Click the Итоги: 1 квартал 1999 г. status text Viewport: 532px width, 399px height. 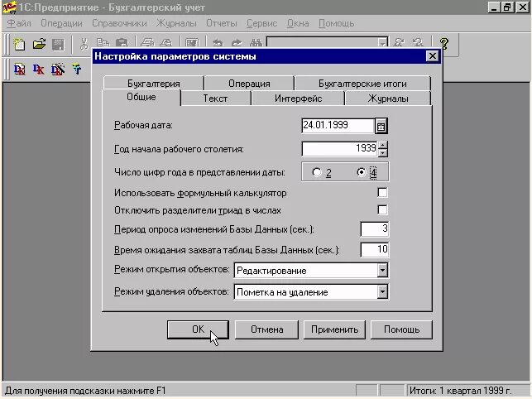460,391
